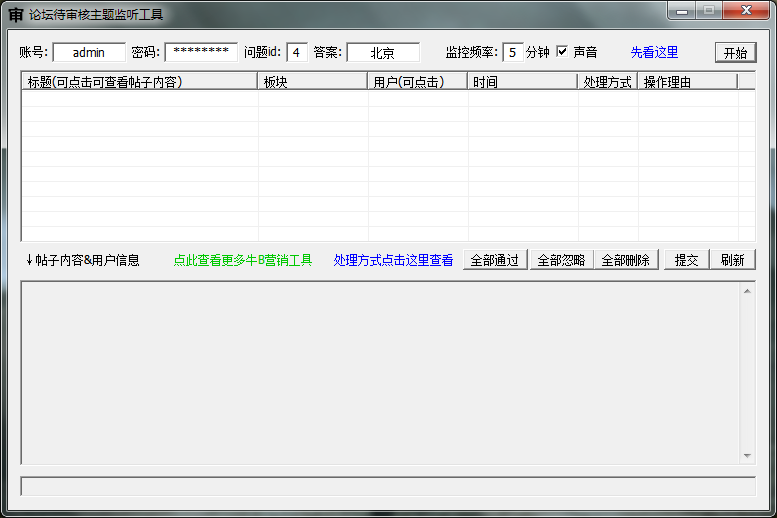Focus the 密码 password field
This screenshot has height=518, width=777.
point(201,53)
